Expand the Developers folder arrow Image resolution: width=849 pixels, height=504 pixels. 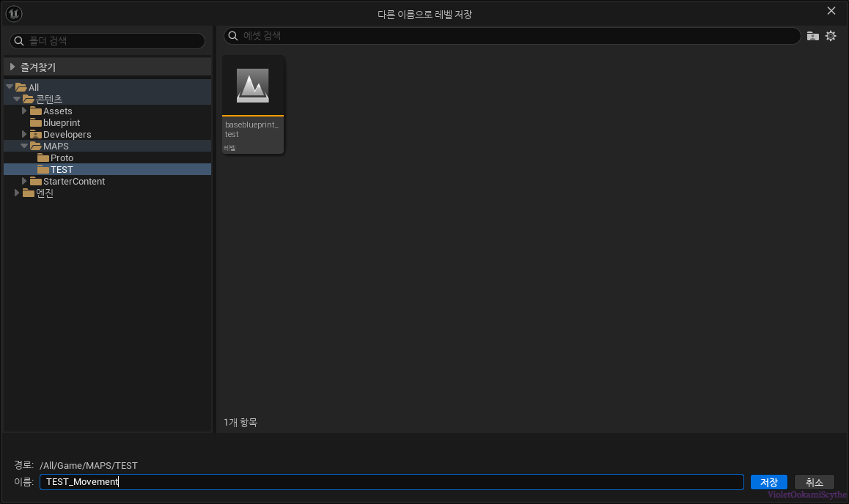pos(24,133)
